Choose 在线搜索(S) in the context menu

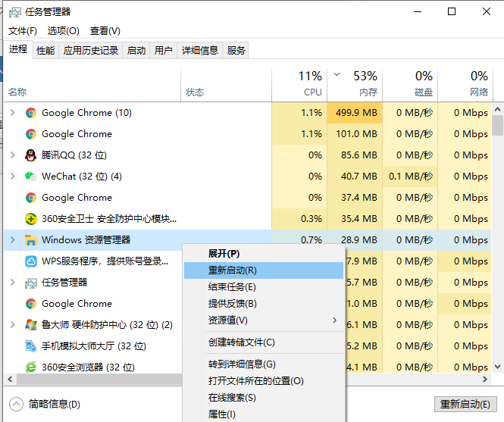coord(264,398)
